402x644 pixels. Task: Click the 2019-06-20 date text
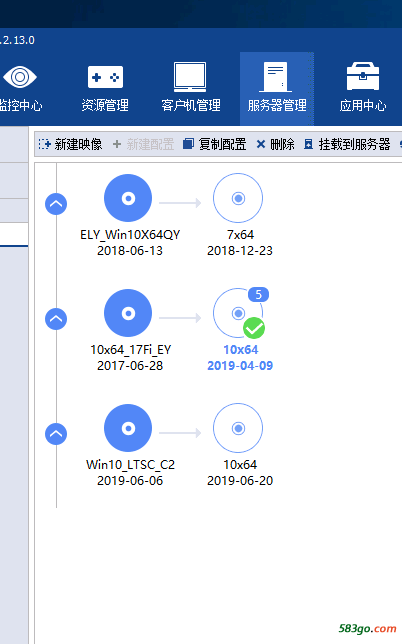[240, 481]
